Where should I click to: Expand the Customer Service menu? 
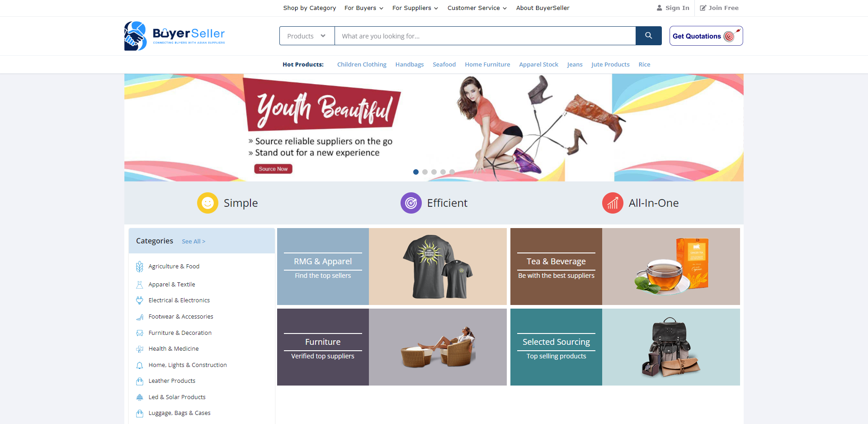coord(477,8)
